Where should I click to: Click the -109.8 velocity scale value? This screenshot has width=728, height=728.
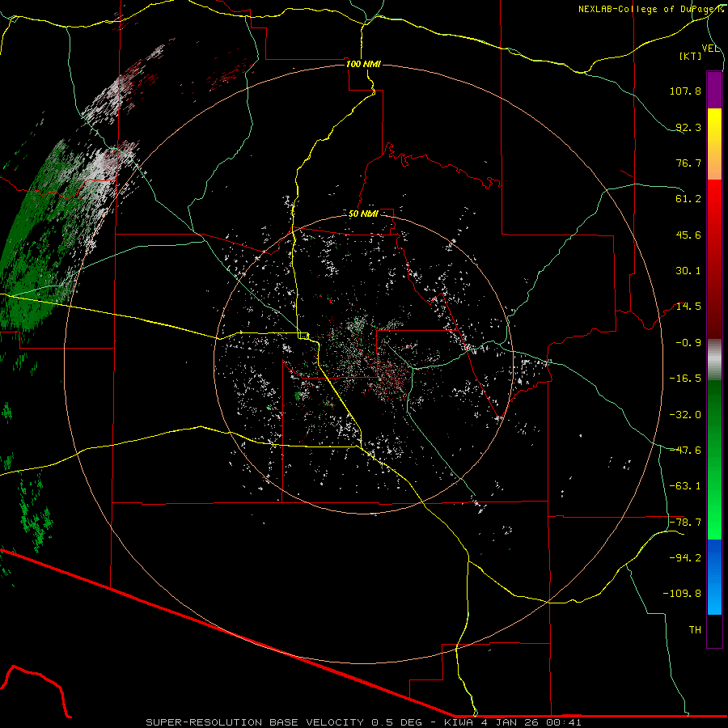click(x=682, y=594)
